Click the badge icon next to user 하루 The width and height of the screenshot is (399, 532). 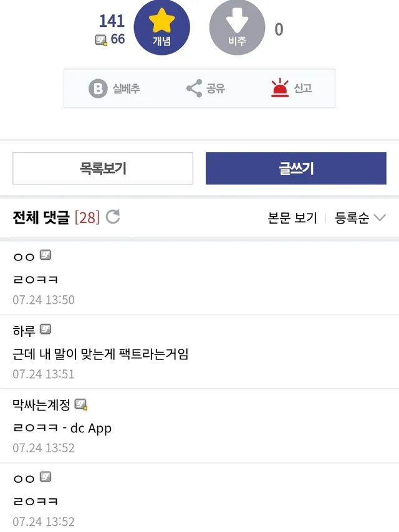[x=46, y=329]
